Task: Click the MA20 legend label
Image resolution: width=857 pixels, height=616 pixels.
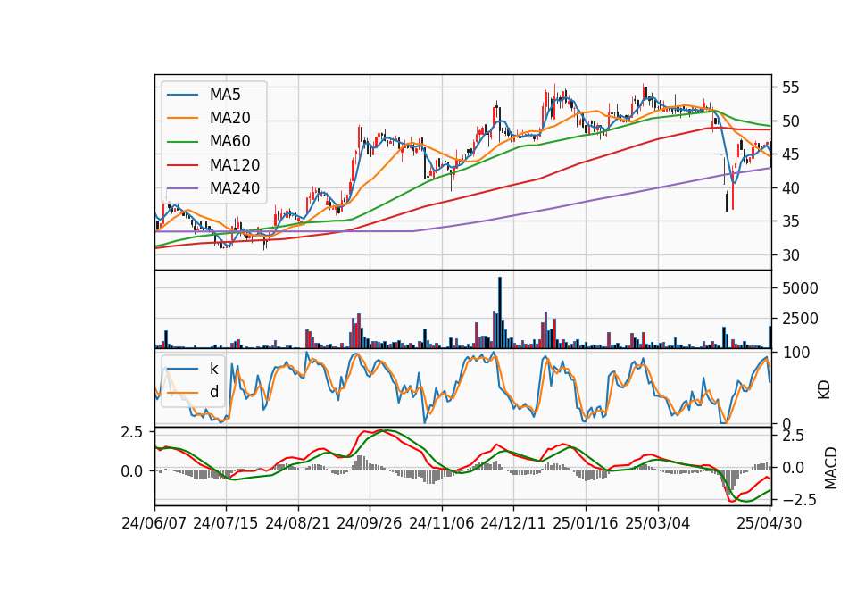Action: pyautogui.click(x=230, y=118)
